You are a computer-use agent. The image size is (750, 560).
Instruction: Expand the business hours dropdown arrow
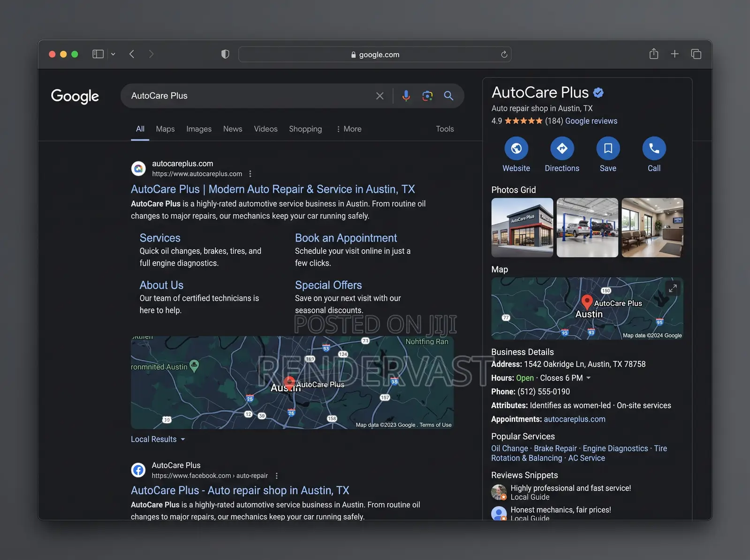(x=589, y=378)
